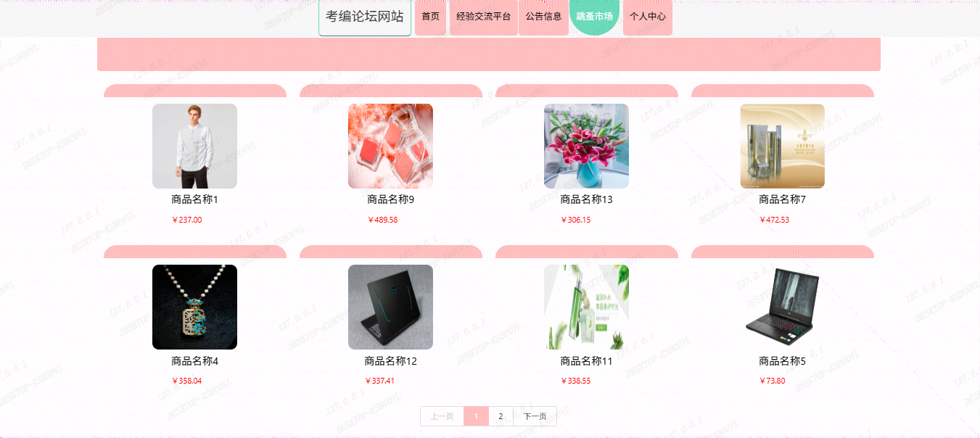View the open laptop product image
980x438 pixels.
pos(782,307)
